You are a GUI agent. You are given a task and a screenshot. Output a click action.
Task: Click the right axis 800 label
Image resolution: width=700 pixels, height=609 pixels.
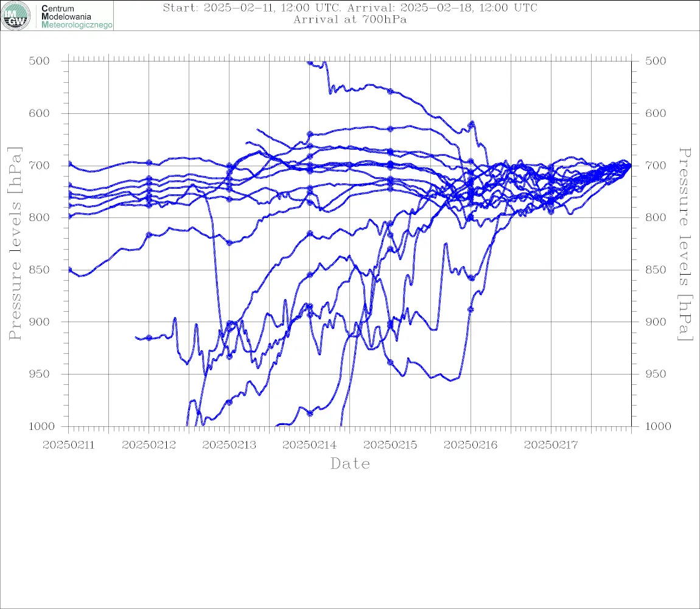656,217
